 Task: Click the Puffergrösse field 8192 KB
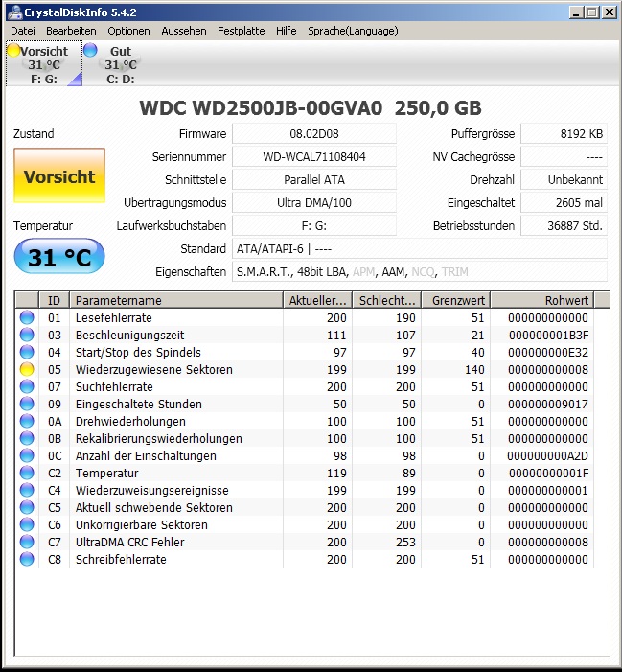coord(564,133)
